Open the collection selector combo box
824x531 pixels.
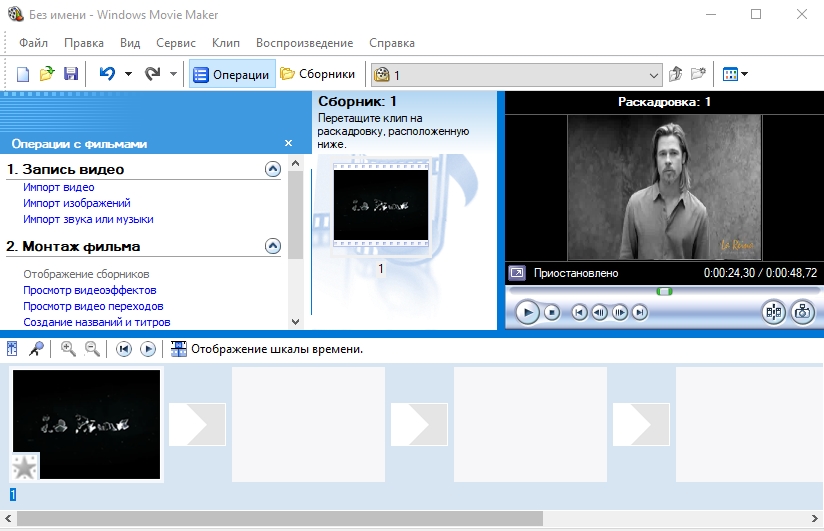(x=517, y=75)
